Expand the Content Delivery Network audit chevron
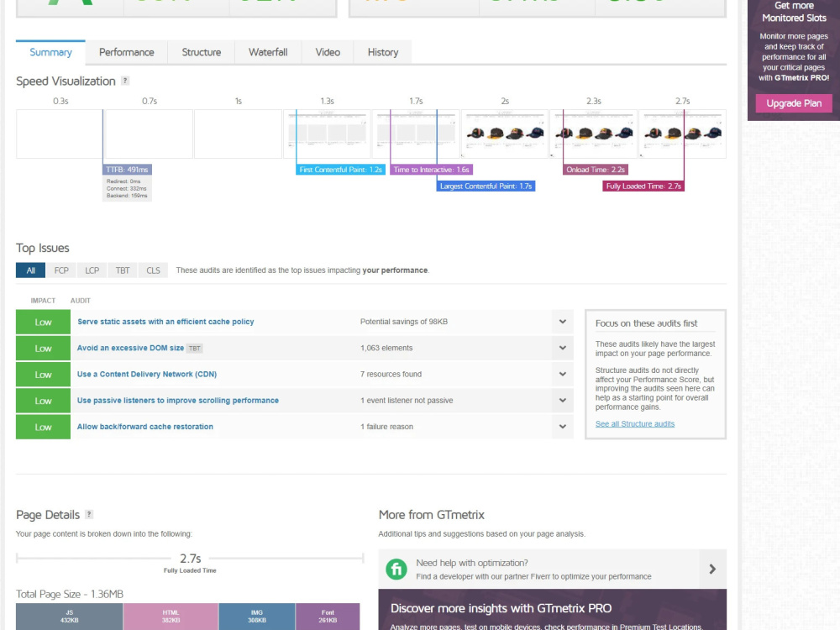This screenshot has width=840, height=630. (x=563, y=375)
